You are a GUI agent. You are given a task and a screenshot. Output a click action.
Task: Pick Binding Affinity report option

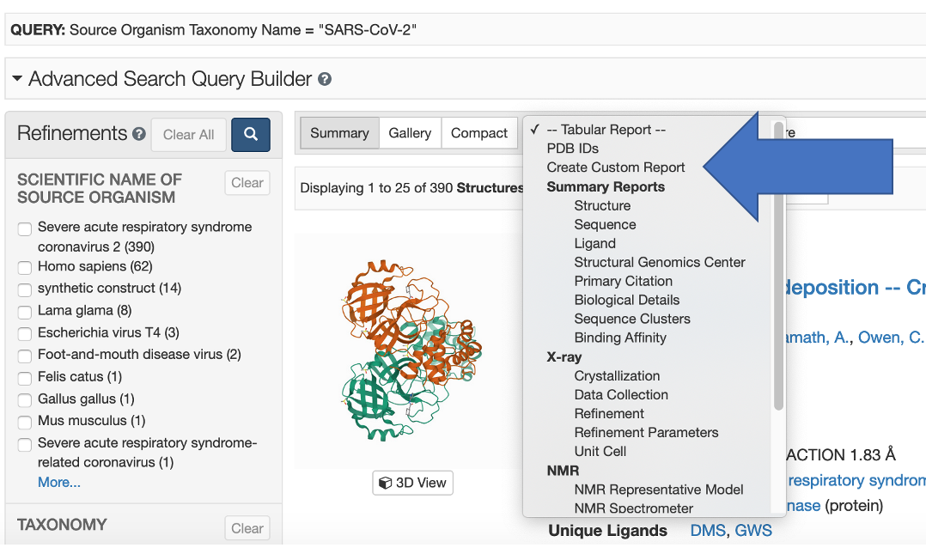pos(620,338)
